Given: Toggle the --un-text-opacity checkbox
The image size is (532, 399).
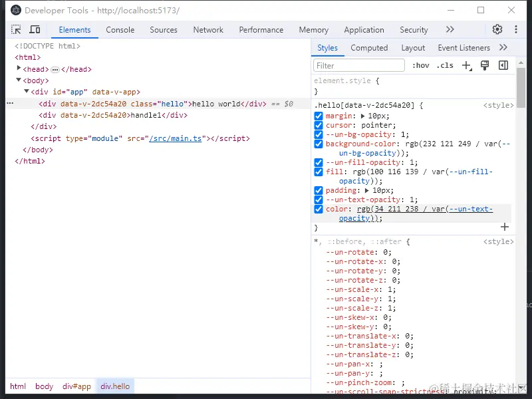Looking at the screenshot, I should pyautogui.click(x=319, y=200).
